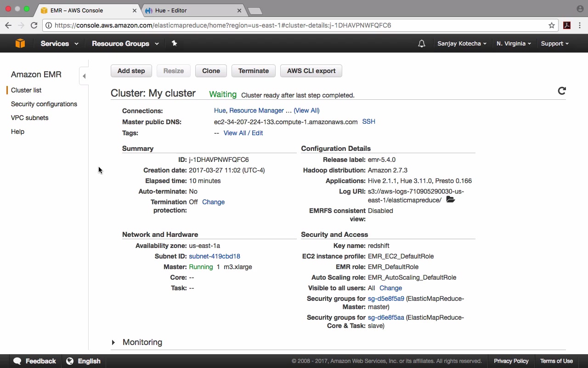The width and height of the screenshot is (588, 368).
Task: Bookmark this page with the star icon
Action: coord(552,25)
